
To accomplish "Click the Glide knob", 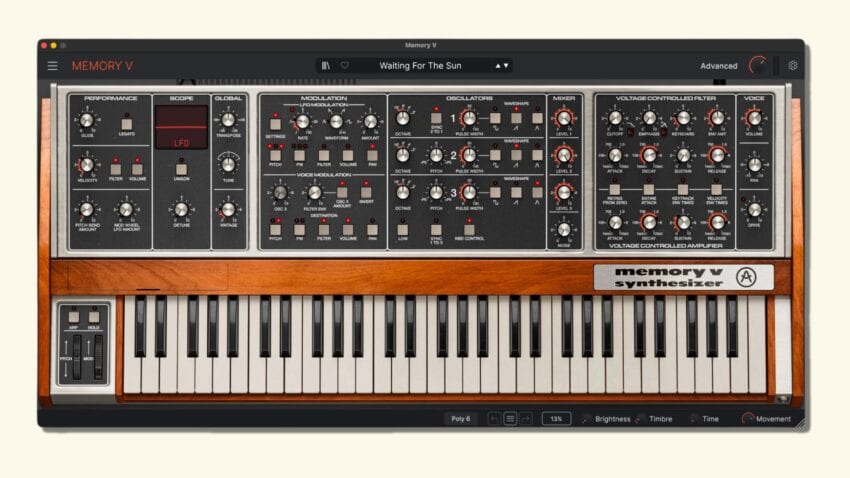I will [87, 120].
